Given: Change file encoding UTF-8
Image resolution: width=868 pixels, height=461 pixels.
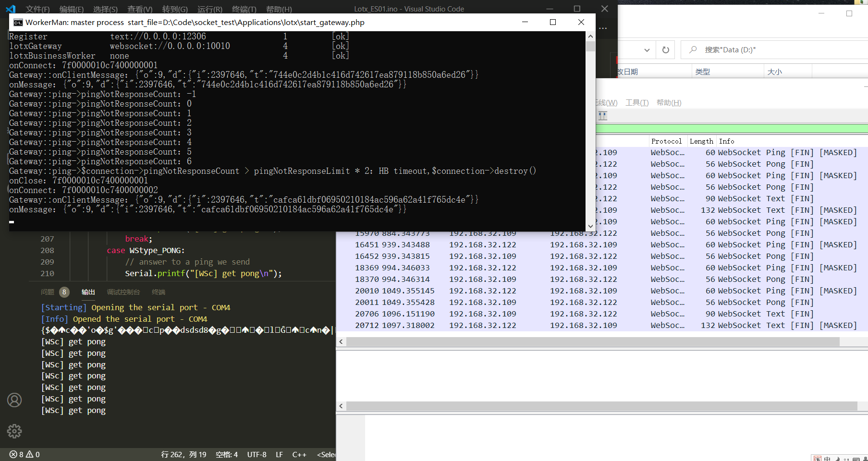Looking at the screenshot, I should pos(257,454).
